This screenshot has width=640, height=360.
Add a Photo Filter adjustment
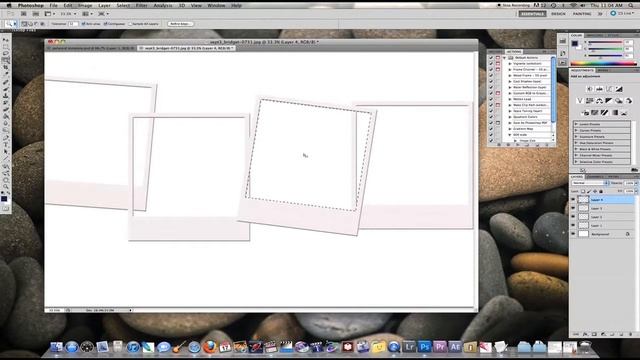point(619,100)
